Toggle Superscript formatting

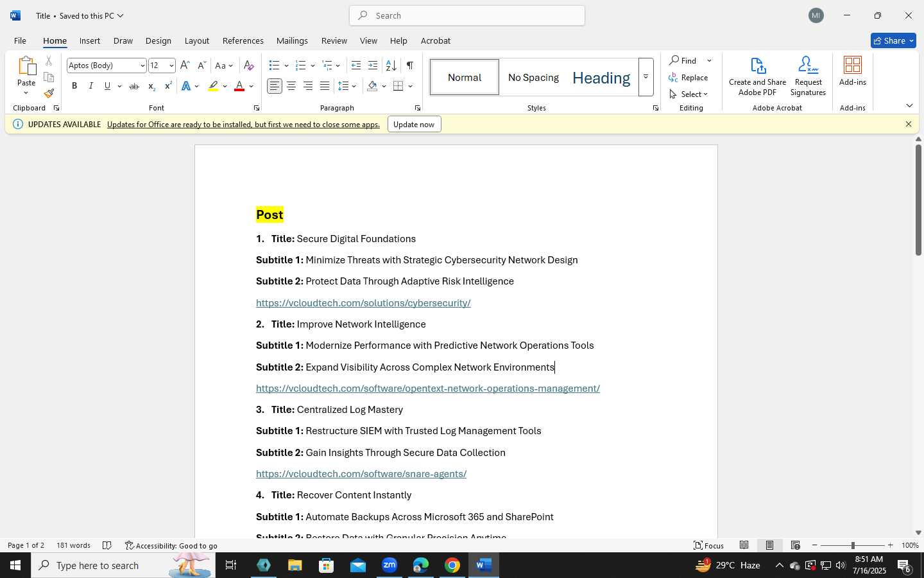click(168, 86)
